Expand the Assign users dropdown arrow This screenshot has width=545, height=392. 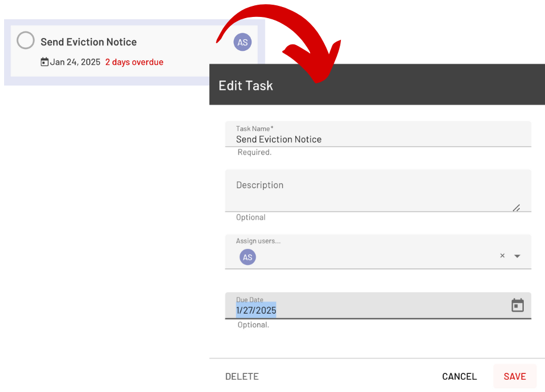coord(517,256)
